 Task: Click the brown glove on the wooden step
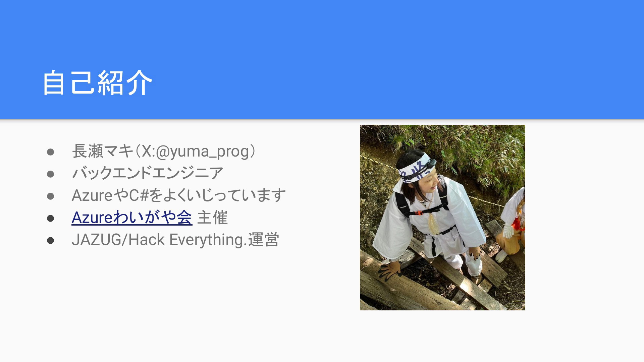point(390,269)
